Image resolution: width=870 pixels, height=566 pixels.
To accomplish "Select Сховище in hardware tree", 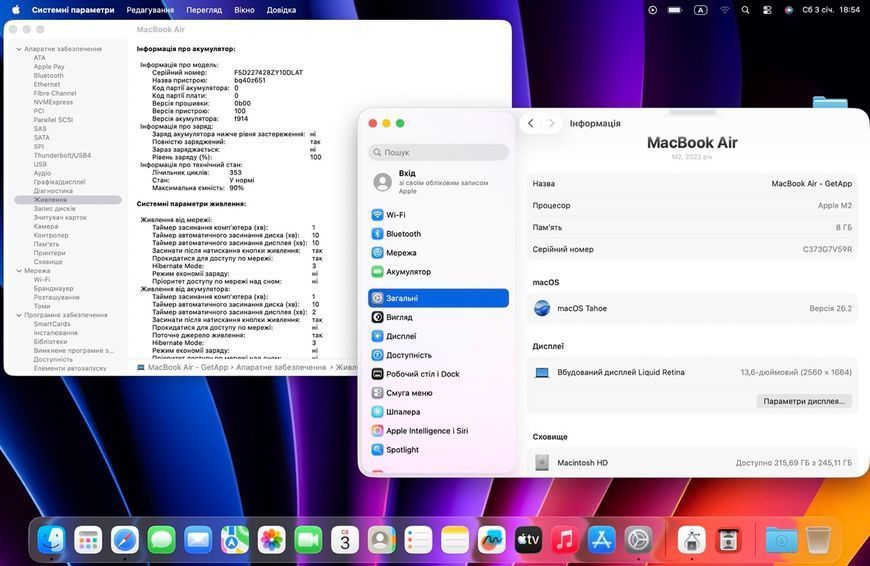I will [48, 262].
